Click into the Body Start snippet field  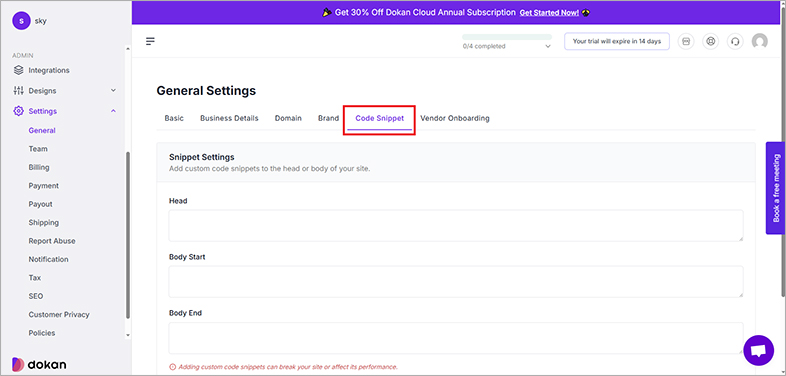tap(456, 281)
